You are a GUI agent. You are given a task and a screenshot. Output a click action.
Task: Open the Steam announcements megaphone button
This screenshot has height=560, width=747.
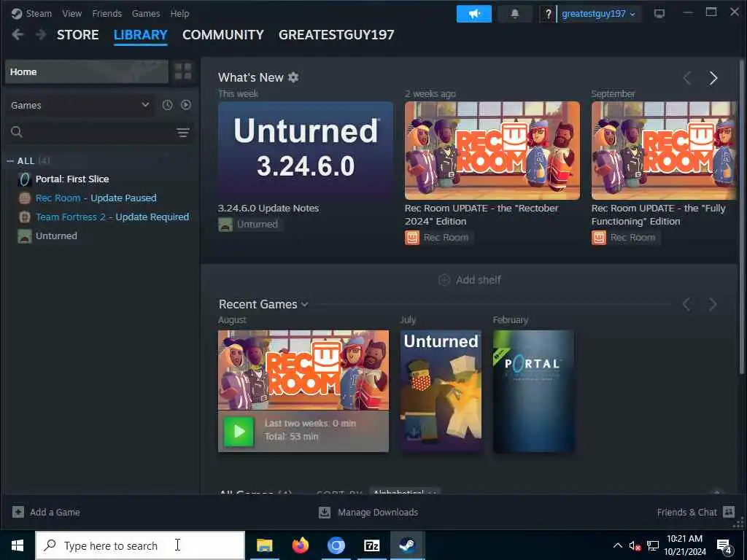[473, 14]
